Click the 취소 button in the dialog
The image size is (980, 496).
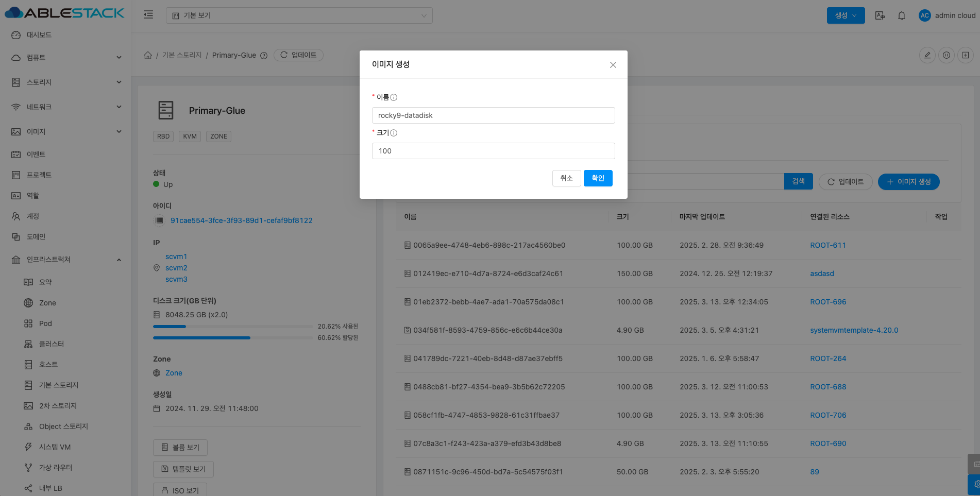click(566, 178)
